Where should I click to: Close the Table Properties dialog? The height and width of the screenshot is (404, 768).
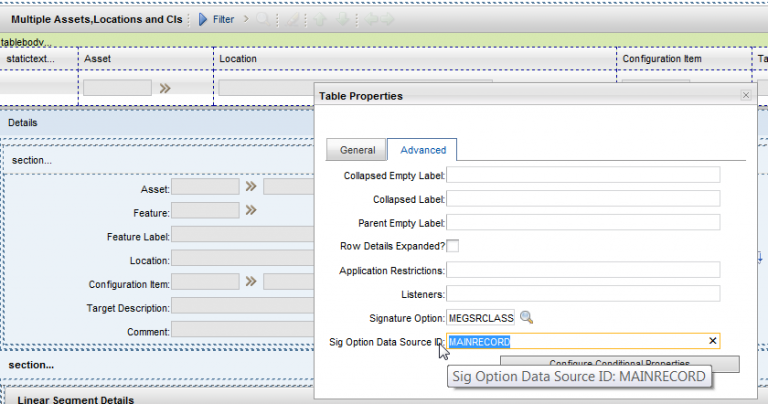pyautogui.click(x=745, y=95)
